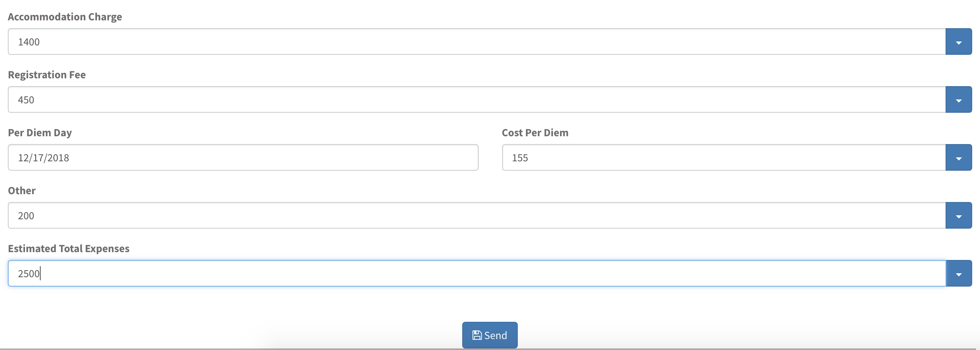Select the Estimated Total Expenses field showing 2500
The height and width of the screenshot is (350, 980).
477,273
